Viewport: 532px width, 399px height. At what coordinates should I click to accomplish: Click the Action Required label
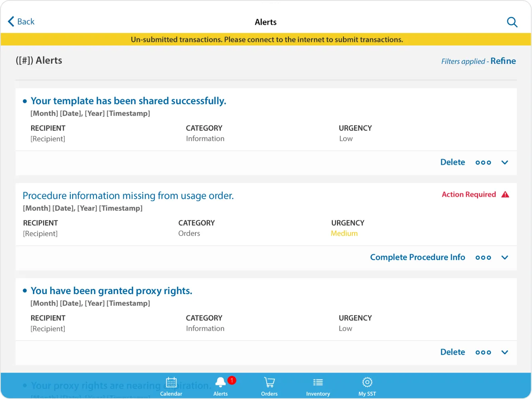pos(469,195)
